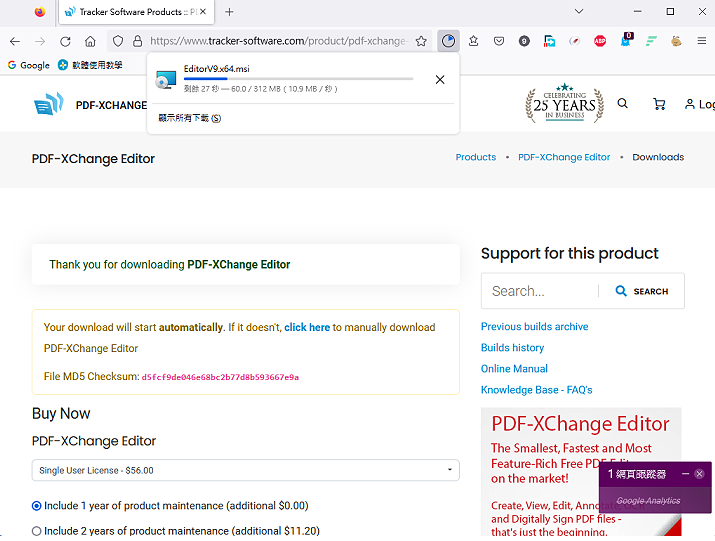Open a new browser tab
The height and width of the screenshot is (541, 715).
[x=229, y=12]
